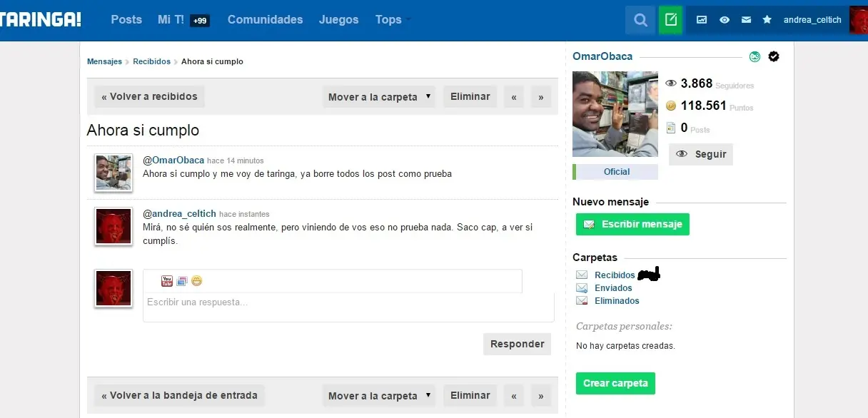The image size is (868, 418).
Task: Click OmarObaca's avatar in first message
Action: point(113,173)
